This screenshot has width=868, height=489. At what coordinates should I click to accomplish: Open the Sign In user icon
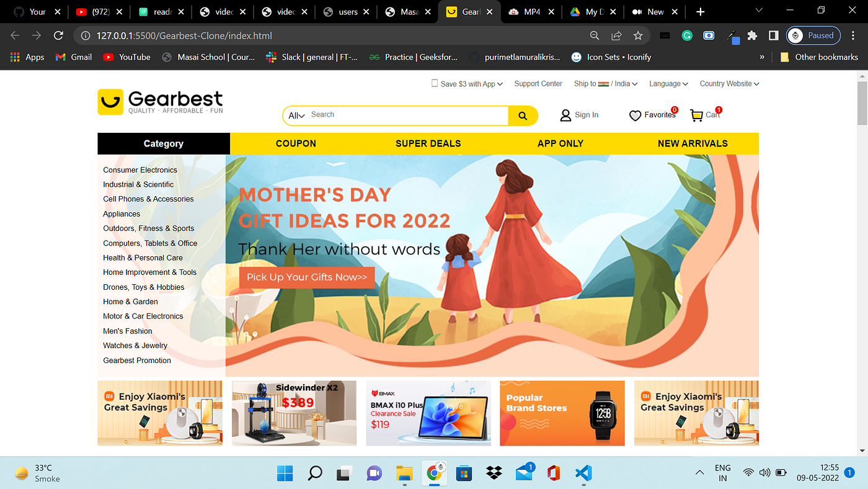click(x=565, y=115)
